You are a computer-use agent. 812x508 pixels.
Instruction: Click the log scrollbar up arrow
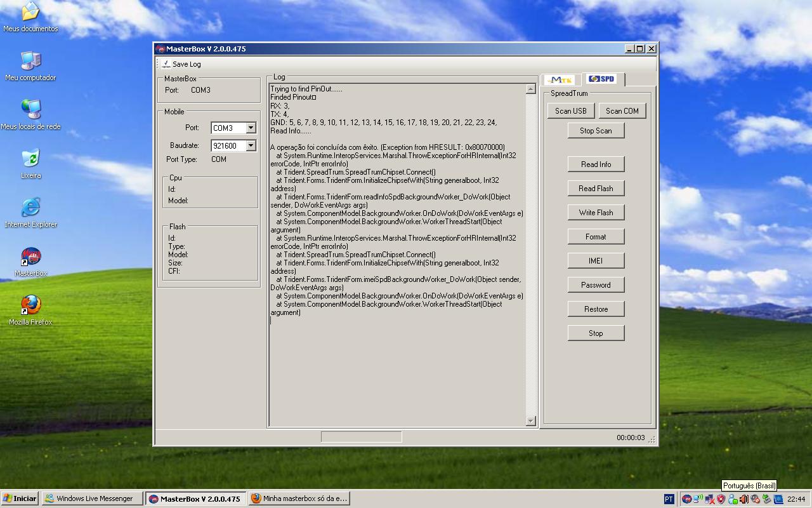pyautogui.click(x=531, y=90)
